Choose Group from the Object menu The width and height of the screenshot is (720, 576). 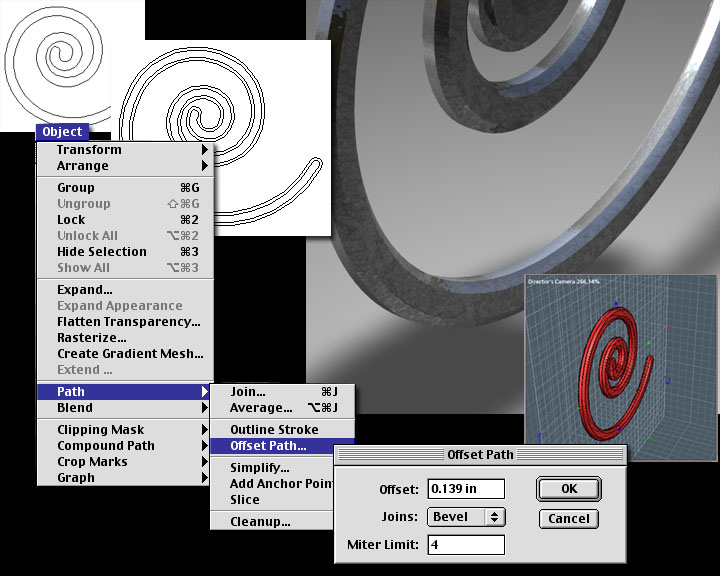click(76, 188)
